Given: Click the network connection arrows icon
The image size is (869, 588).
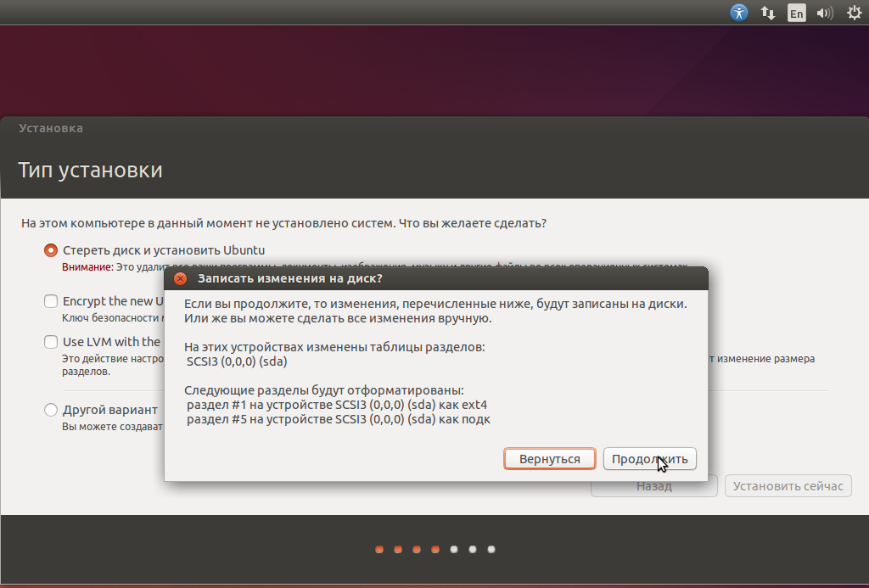Looking at the screenshot, I should 767,13.
